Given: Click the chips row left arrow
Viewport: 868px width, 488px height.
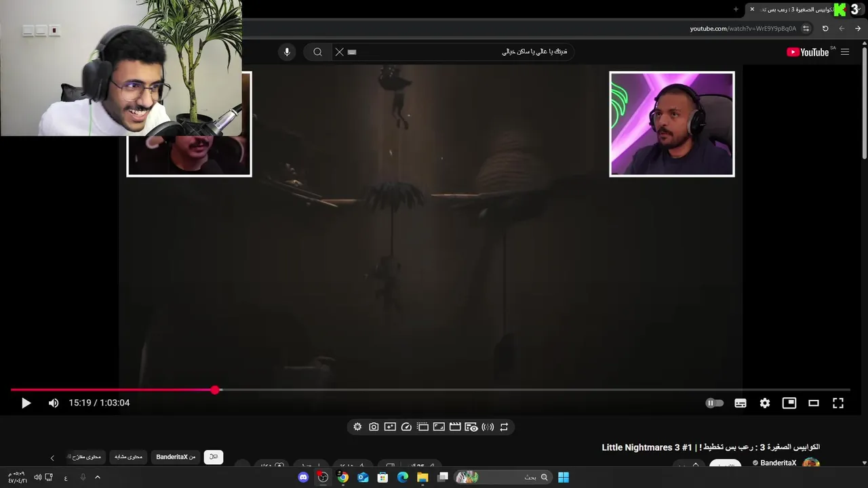Looking at the screenshot, I should coord(52,458).
